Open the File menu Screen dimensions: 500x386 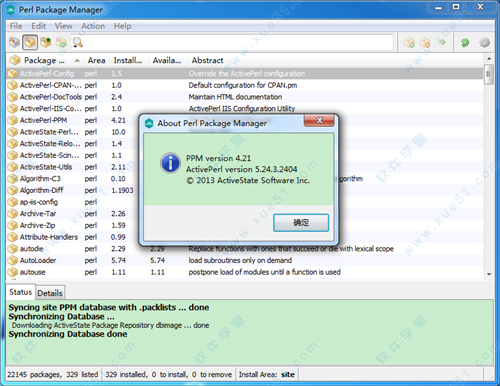[16, 26]
